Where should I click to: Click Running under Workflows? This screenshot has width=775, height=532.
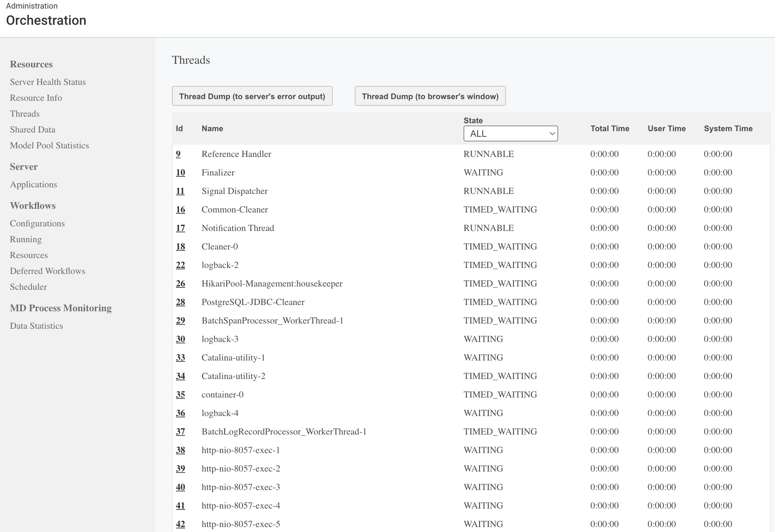(x=26, y=239)
